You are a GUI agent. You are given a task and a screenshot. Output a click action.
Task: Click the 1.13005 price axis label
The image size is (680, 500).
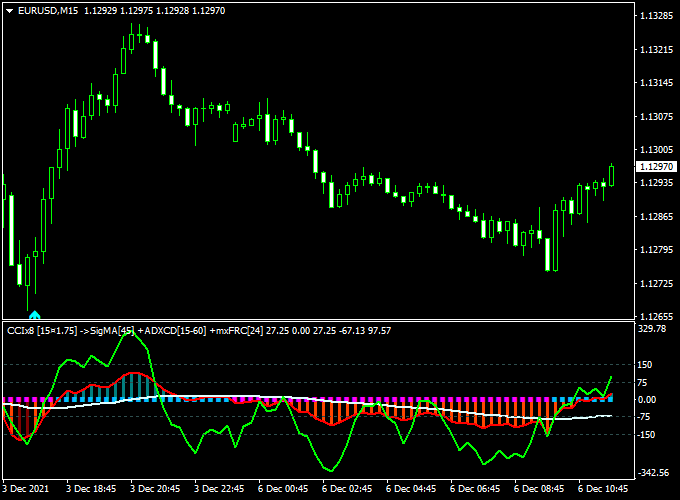(657, 150)
